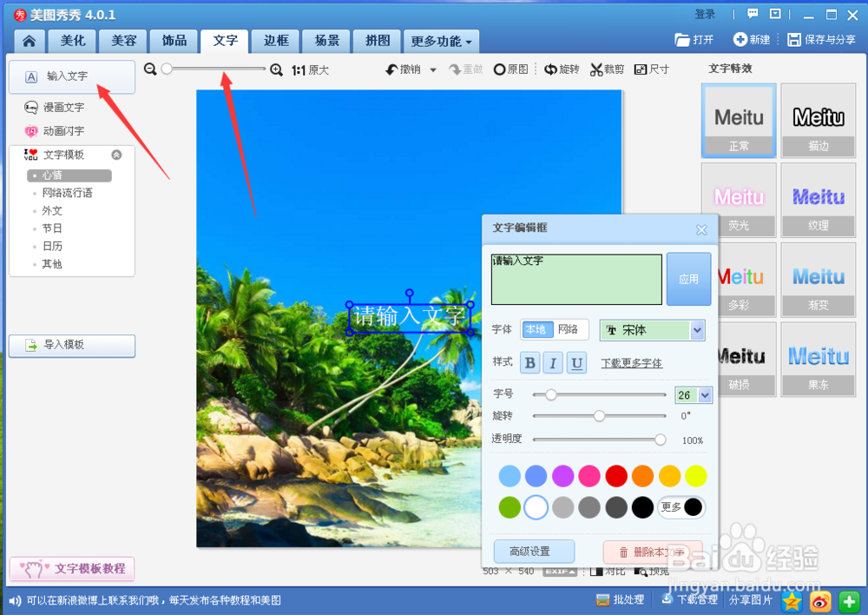Viewport: 868px width, 615px height.
Task: Select 本地 font source
Action: coord(536,330)
